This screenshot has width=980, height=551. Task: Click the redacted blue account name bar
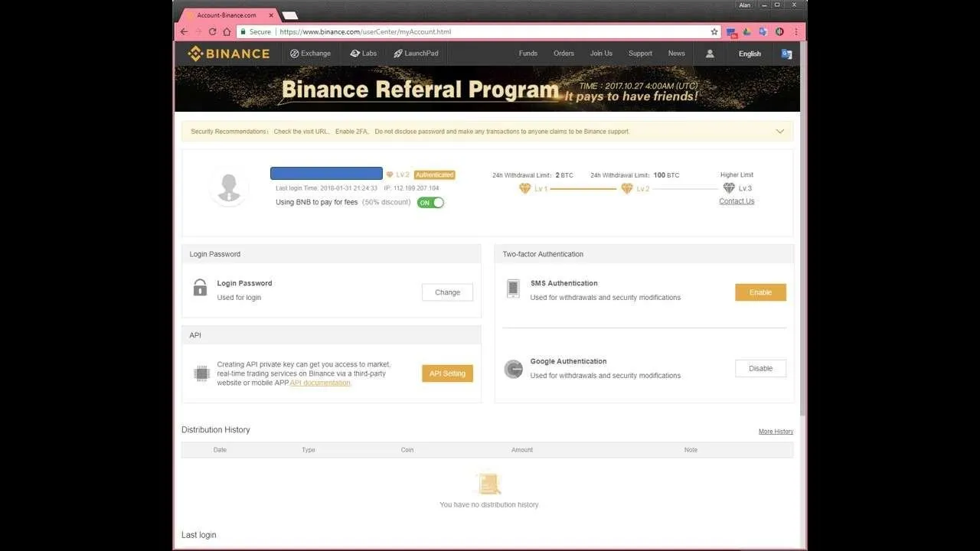pos(326,174)
